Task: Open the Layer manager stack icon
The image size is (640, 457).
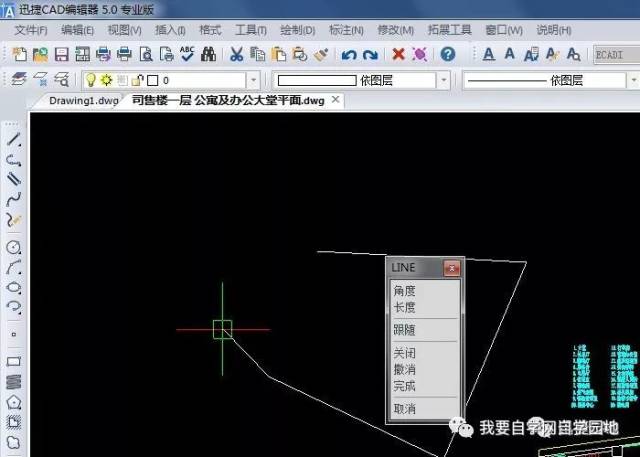Action: pyautogui.click(x=19, y=80)
